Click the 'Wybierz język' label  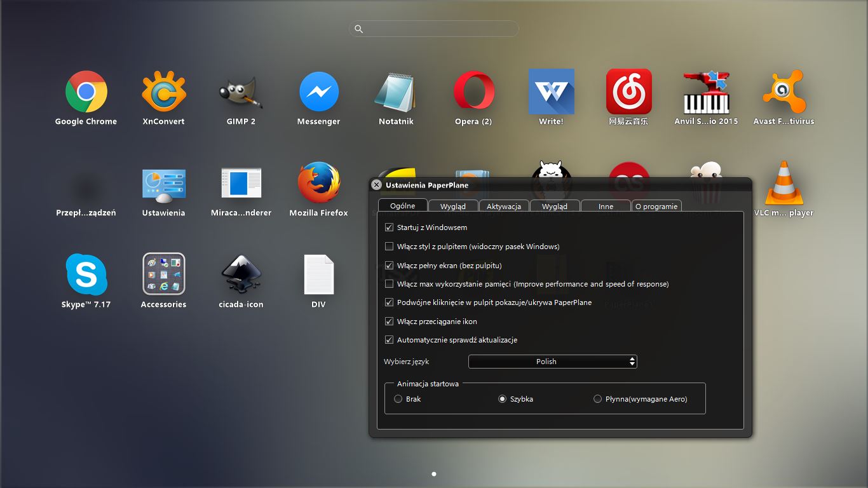coord(407,362)
